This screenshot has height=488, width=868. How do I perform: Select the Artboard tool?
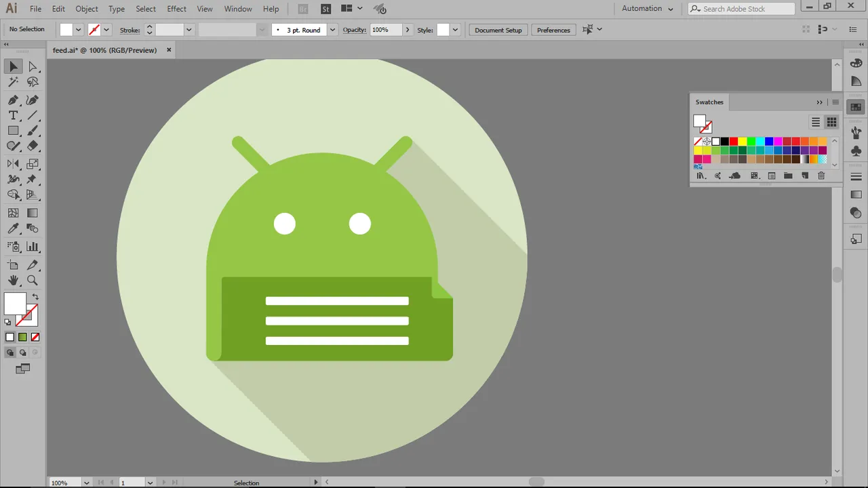pos(14,265)
